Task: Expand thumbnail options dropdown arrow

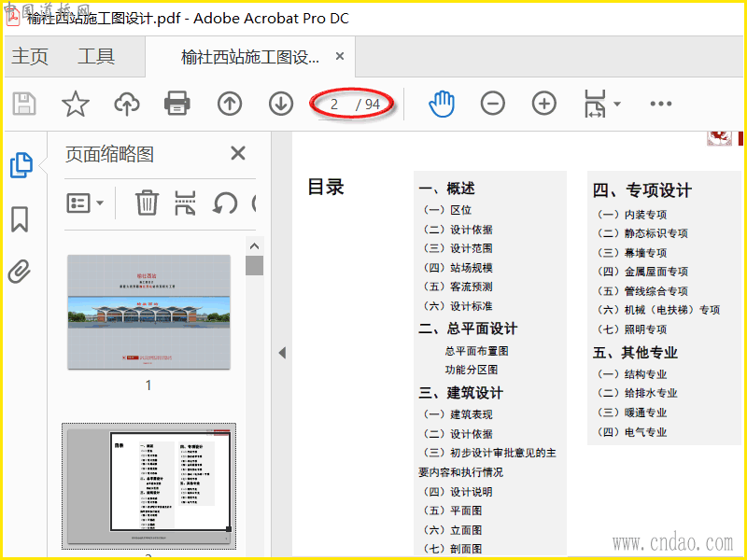Action: point(100,203)
